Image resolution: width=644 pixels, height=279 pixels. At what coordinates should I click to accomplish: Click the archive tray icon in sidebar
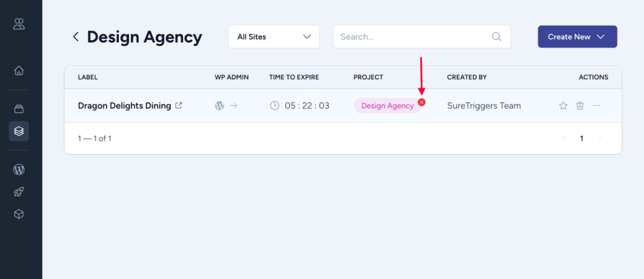pos(19,109)
